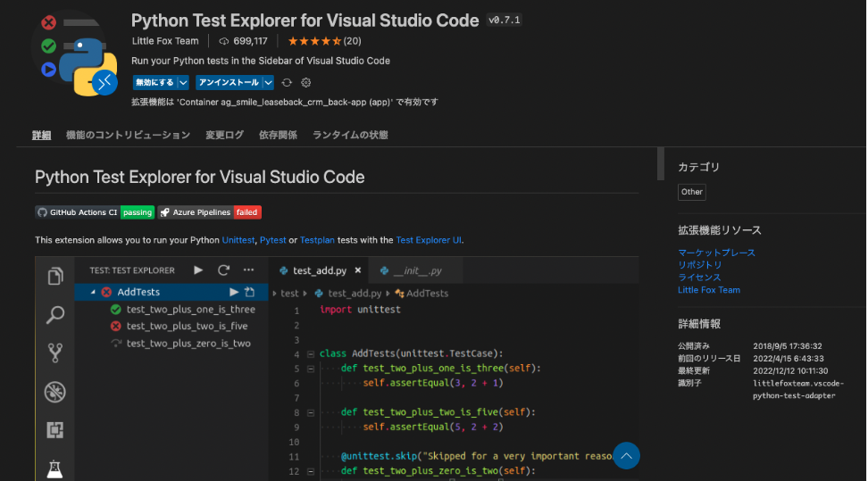Screen dimensions: 868x481
Task: Open the extension settings gear icon
Action: coord(306,82)
